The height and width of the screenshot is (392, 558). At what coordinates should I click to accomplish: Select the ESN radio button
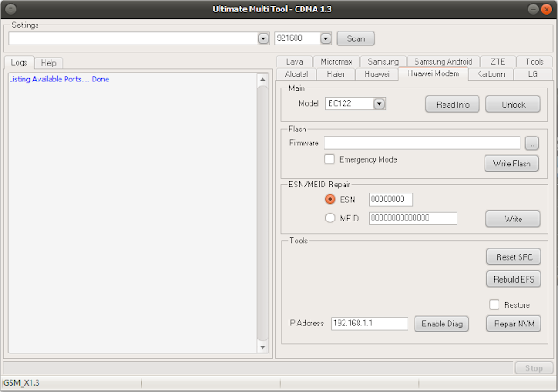click(331, 199)
